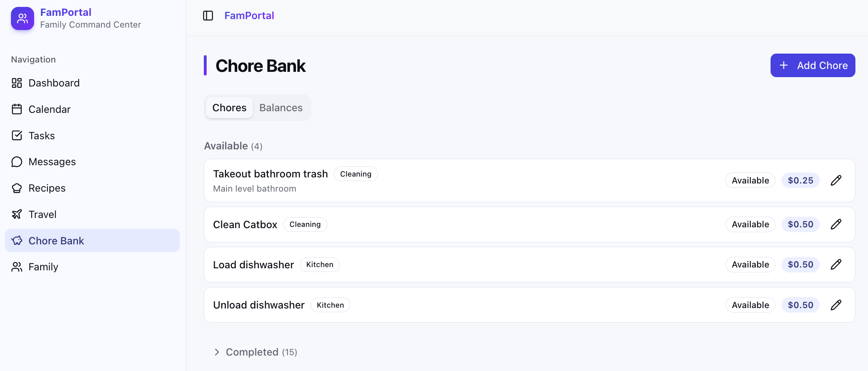This screenshot has width=868, height=371.
Task: Navigate to Recipes section
Action: point(47,188)
